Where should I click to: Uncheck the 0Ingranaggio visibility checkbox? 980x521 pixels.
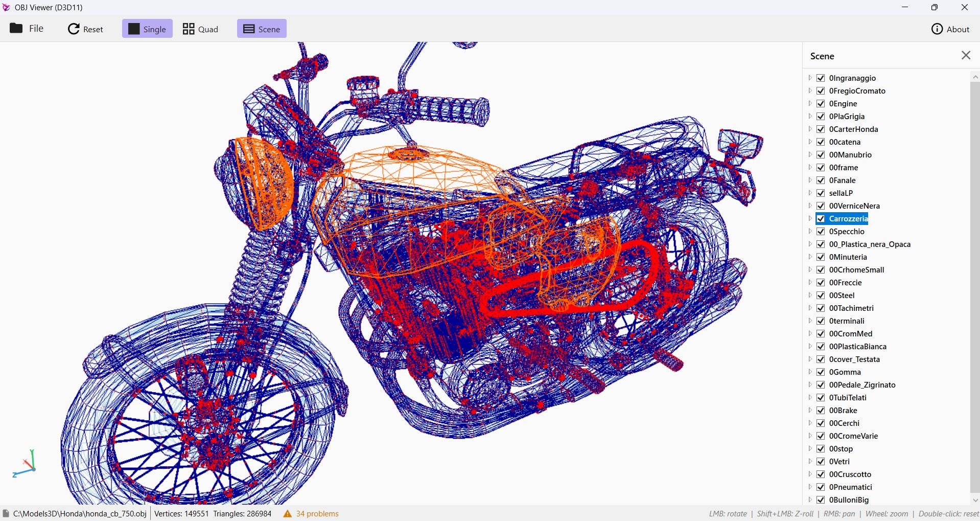[821, 78]
